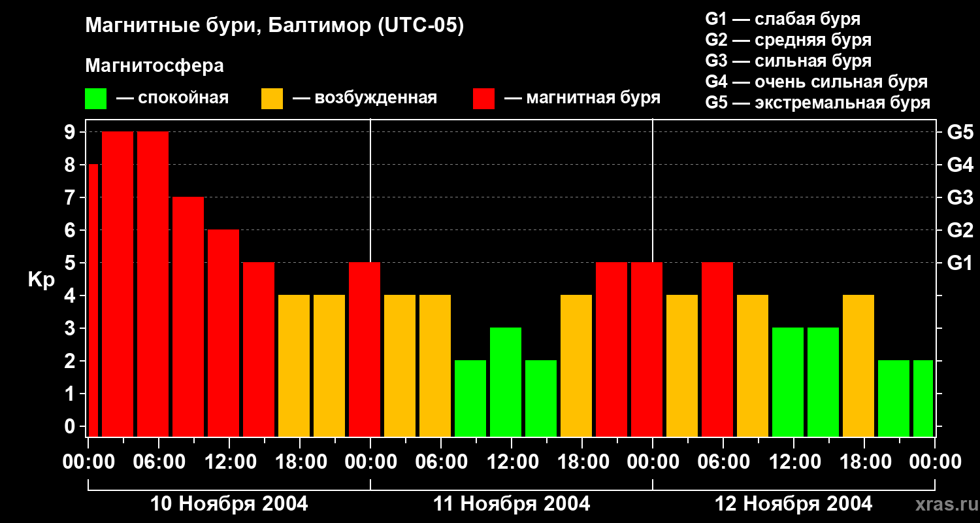Click the red Kp 6 bar
Image resolution: width=980 pixels, height=523 pixels.
tap(223, 333)
